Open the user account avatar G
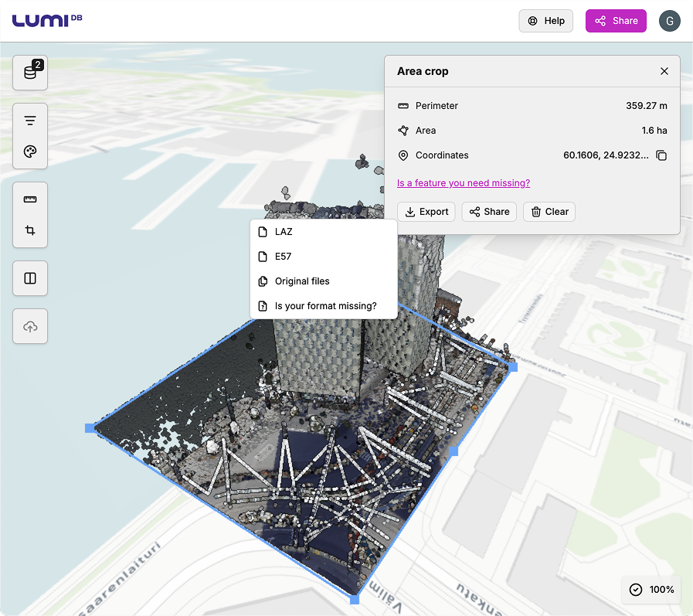The height and width of the screenshot is (616, 693). point(669,21)
